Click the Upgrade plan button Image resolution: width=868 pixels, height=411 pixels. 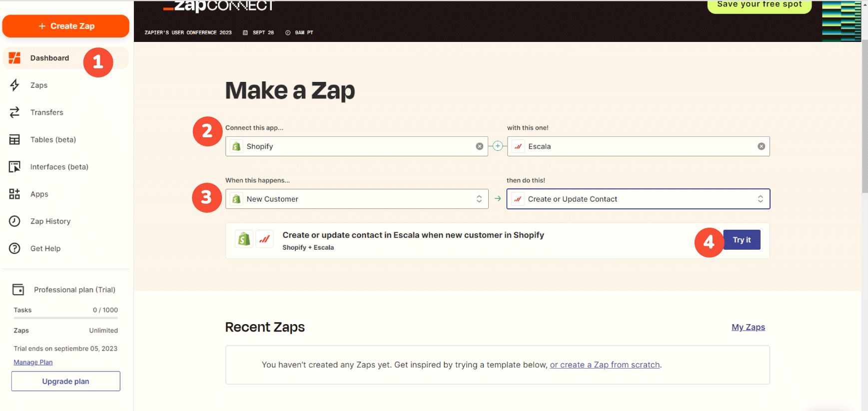click(66, 381)
